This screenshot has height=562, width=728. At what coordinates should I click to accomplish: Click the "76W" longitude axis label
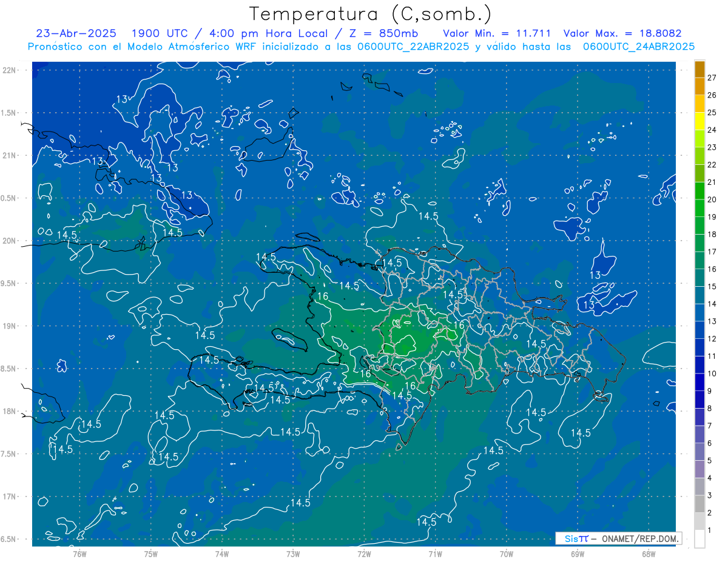coord(79,554)
